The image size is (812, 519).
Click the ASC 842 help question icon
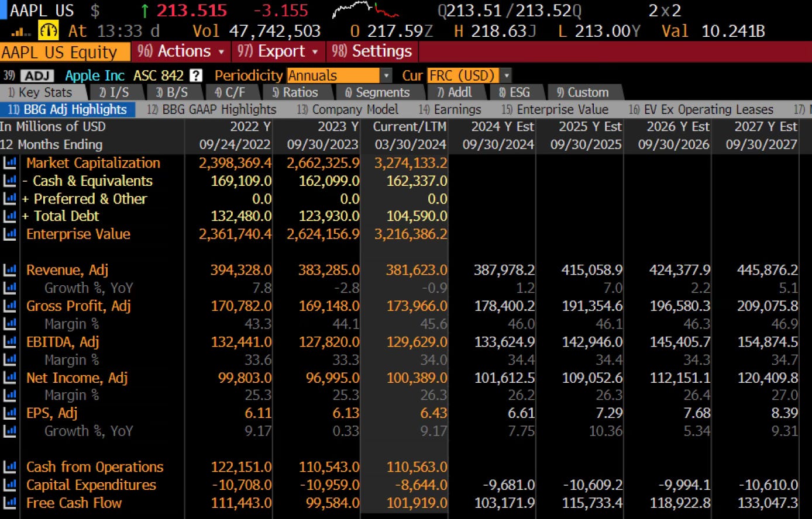click(x=196, y=75)
